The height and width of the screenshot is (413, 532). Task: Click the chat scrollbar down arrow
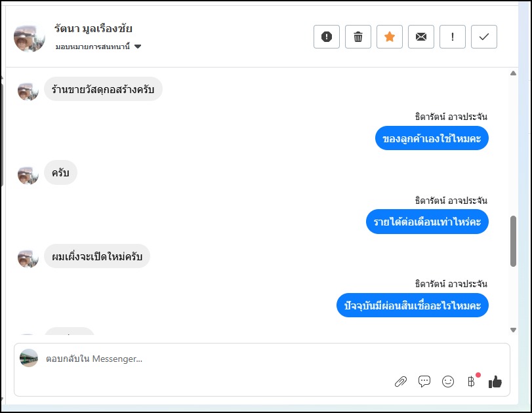click(513, 330)
